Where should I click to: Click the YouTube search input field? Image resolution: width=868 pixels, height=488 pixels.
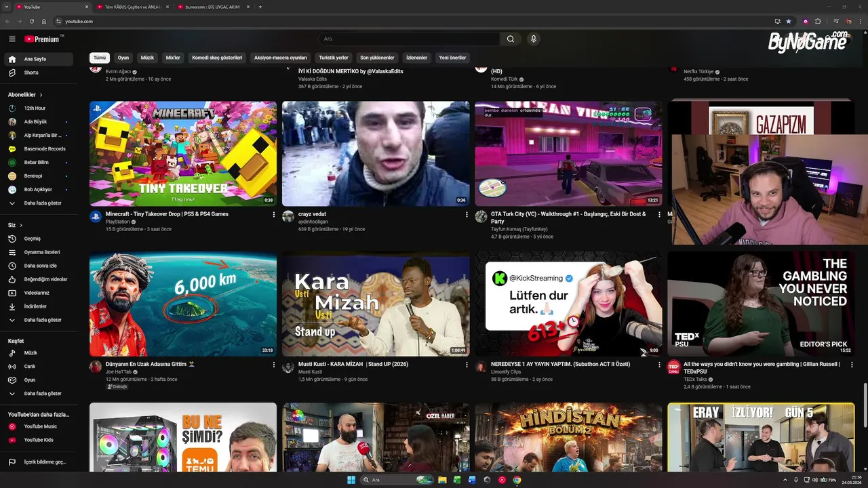[x=408, y=39]
